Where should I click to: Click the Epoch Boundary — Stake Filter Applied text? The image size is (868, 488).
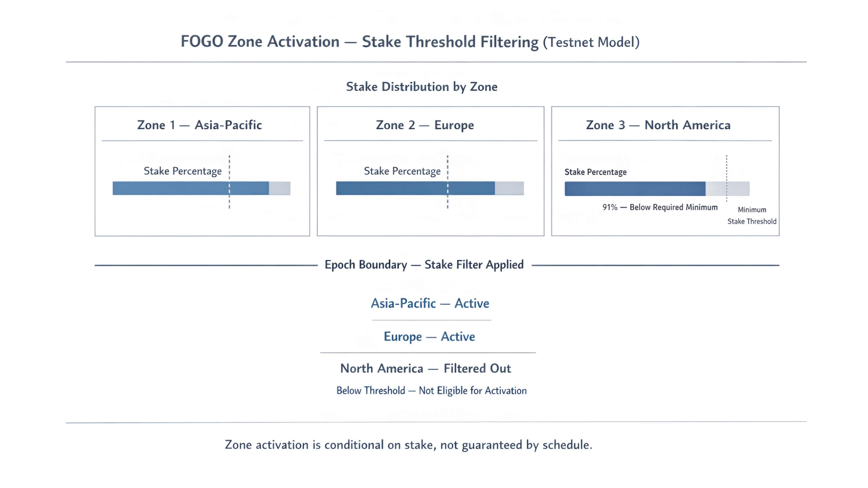[424, 265]
